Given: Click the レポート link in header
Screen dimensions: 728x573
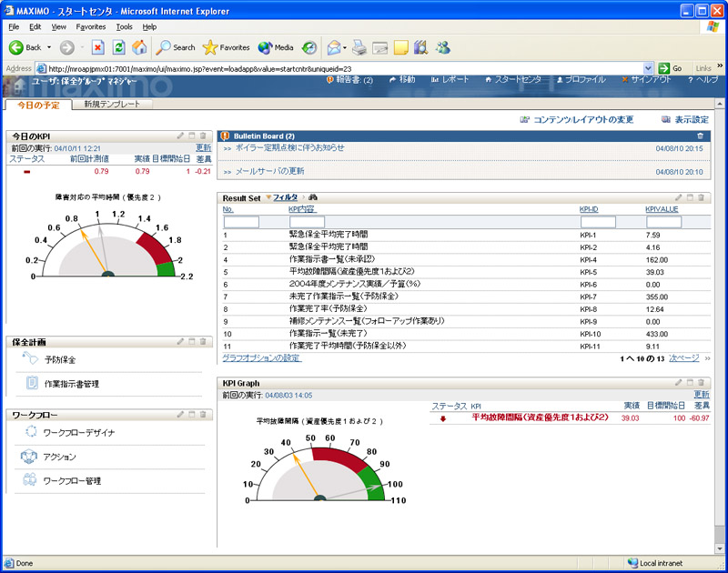Looking at the screenshot, I should pyautogui.click(x=450, y=80).
